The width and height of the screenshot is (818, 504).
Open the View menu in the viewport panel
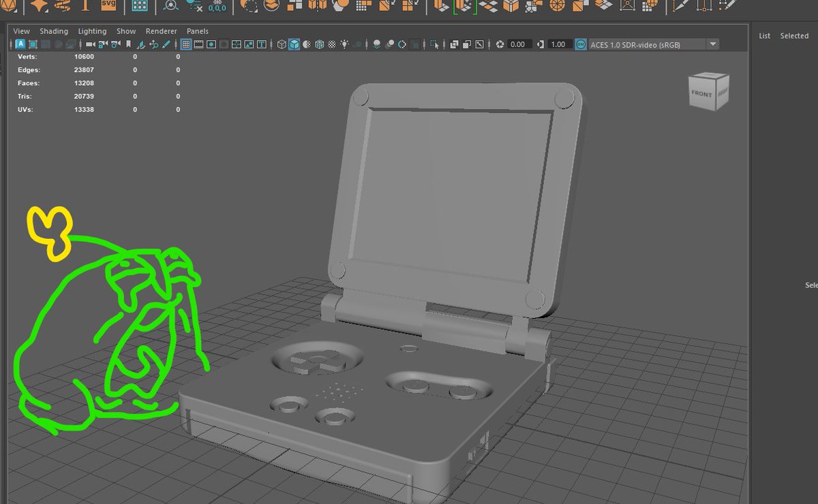tap(22, 31)
